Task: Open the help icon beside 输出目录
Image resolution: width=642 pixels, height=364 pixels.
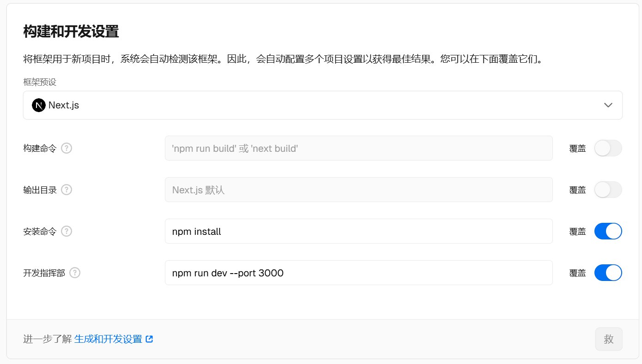Action: [x=67, y=190]
